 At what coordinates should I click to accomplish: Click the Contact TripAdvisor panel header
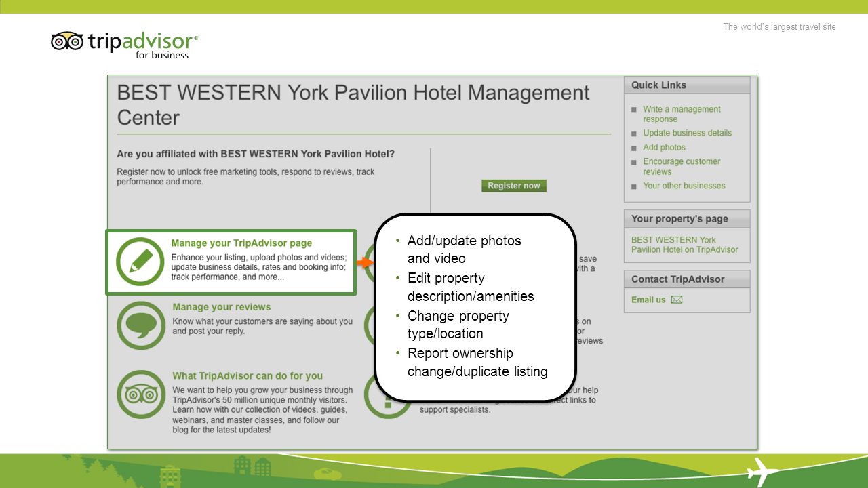click(687, 279)
